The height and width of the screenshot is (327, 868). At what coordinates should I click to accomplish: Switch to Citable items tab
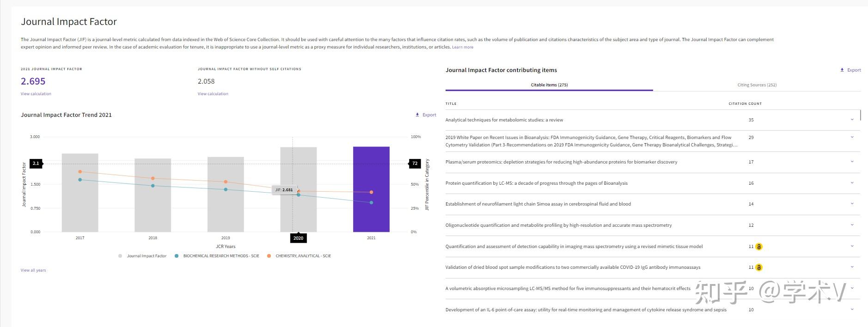549,85
